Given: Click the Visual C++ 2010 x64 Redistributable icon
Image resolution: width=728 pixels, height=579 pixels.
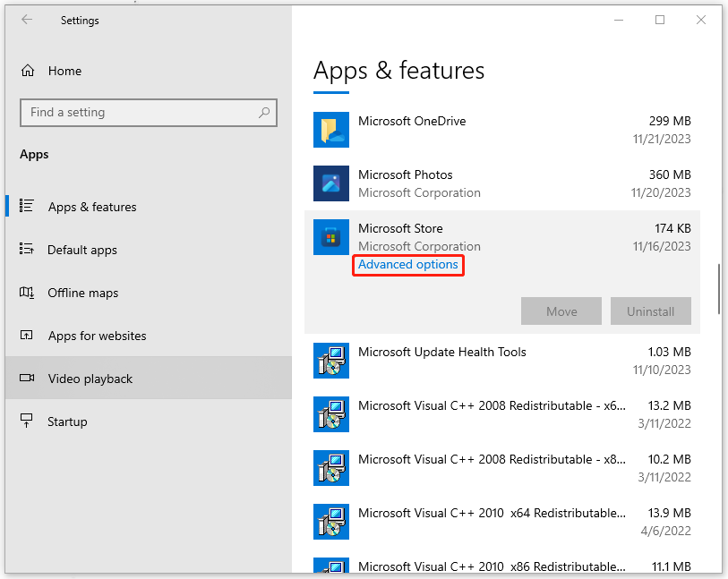Looking at the screenshot, I should click(331, 522).
